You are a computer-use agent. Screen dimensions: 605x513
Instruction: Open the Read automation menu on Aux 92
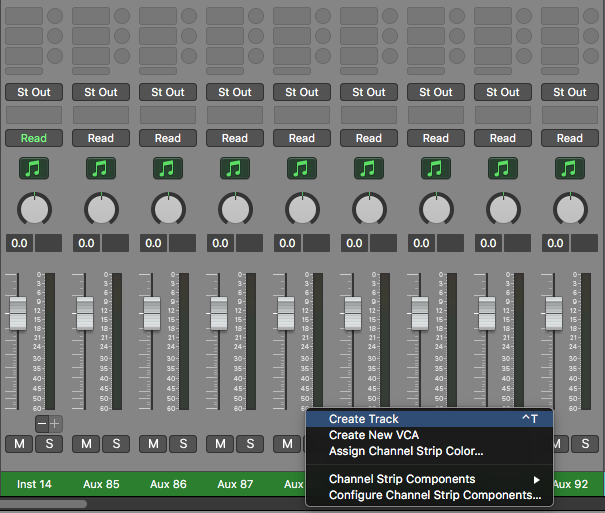coord(570,138)
